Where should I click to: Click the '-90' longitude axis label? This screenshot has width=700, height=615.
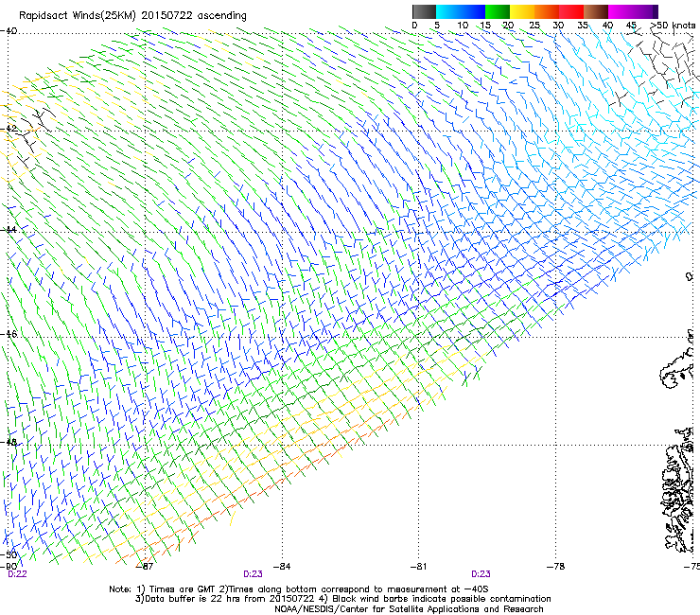pyautogui.click(x=9, y=566)
